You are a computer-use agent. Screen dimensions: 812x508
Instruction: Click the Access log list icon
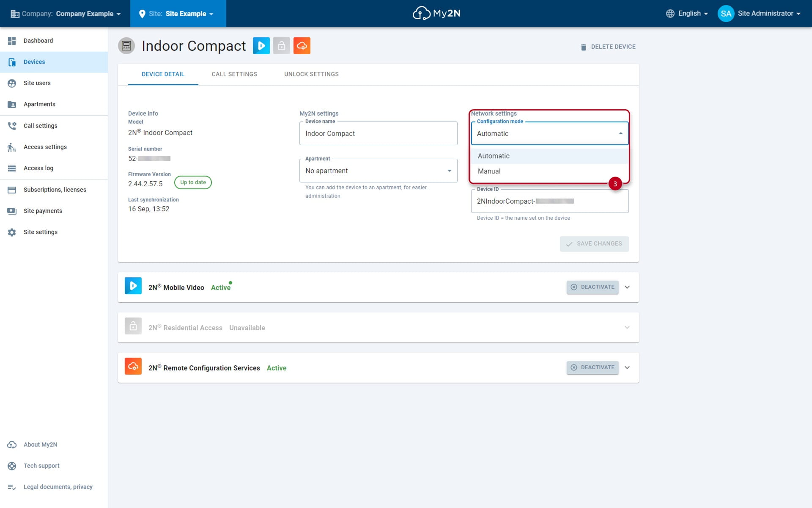tap(12, 168)
